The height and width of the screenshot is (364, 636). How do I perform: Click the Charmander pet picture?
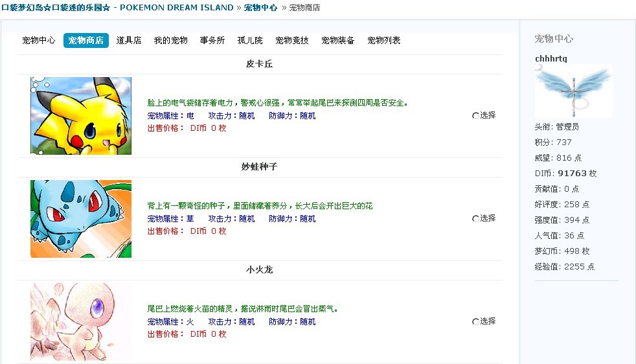pyautogui.click(x=81, y=322)
